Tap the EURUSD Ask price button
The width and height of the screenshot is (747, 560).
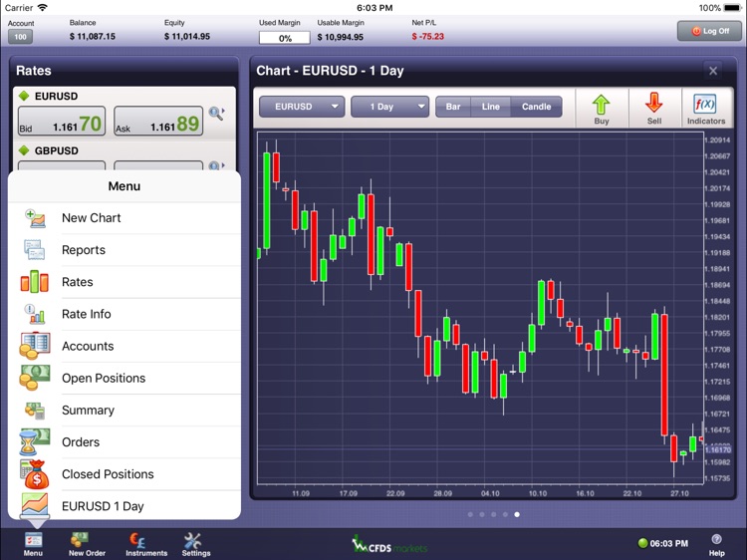pyautogui.click(x=158, y=121)
